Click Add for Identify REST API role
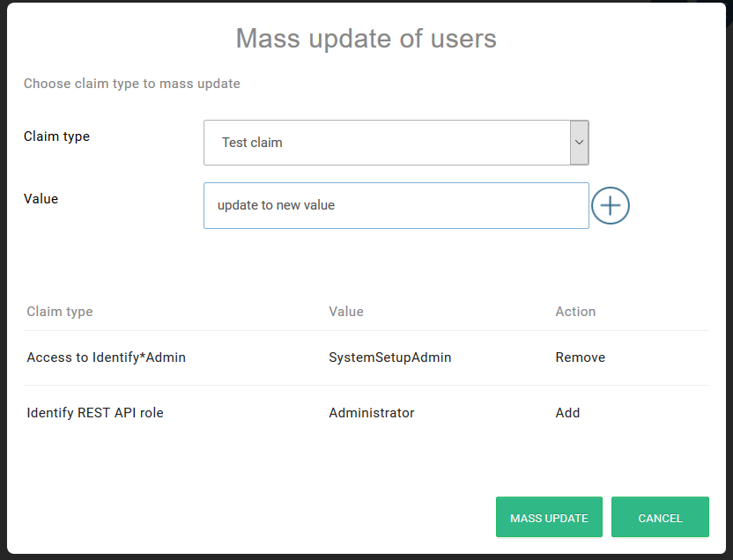 click(567, 413)
